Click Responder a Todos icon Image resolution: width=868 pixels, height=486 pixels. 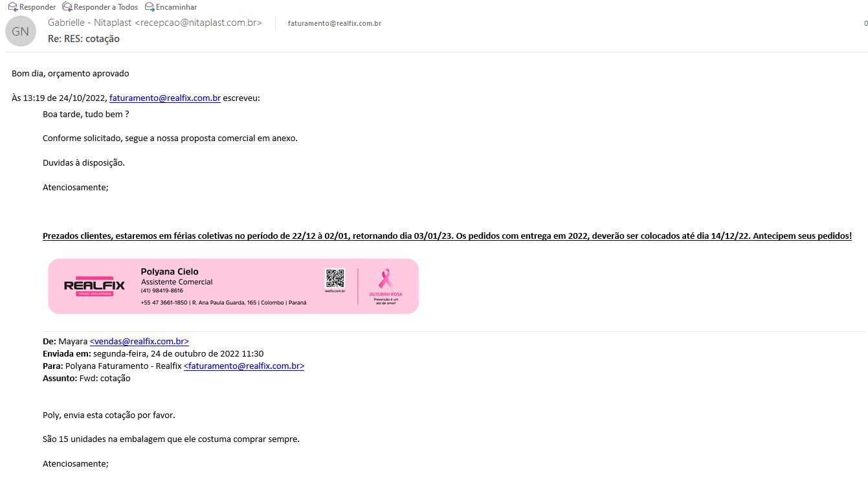coord(67,6)
